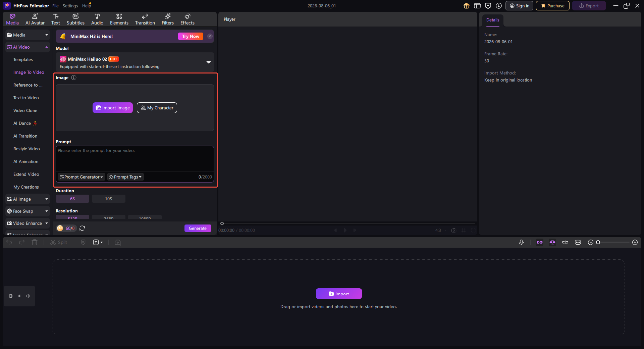Open the Settings menu
This screenshot has height=349, width=644.
70,6
